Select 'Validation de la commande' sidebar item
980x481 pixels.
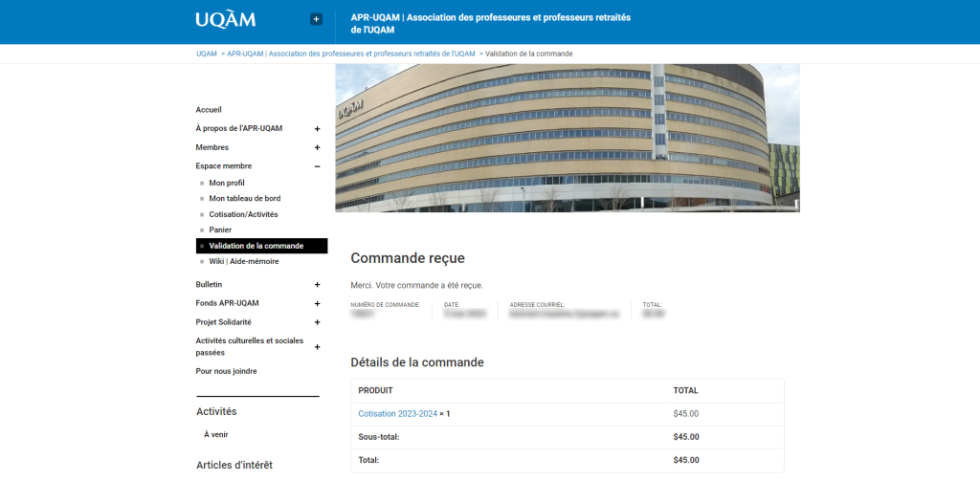[261, 246]
